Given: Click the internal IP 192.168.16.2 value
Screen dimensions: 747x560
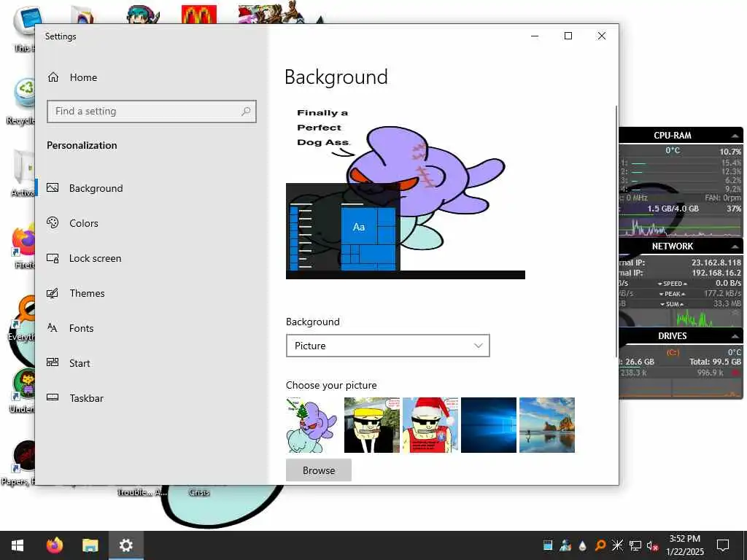Looking at the screenshot, I should coord(716,273).
